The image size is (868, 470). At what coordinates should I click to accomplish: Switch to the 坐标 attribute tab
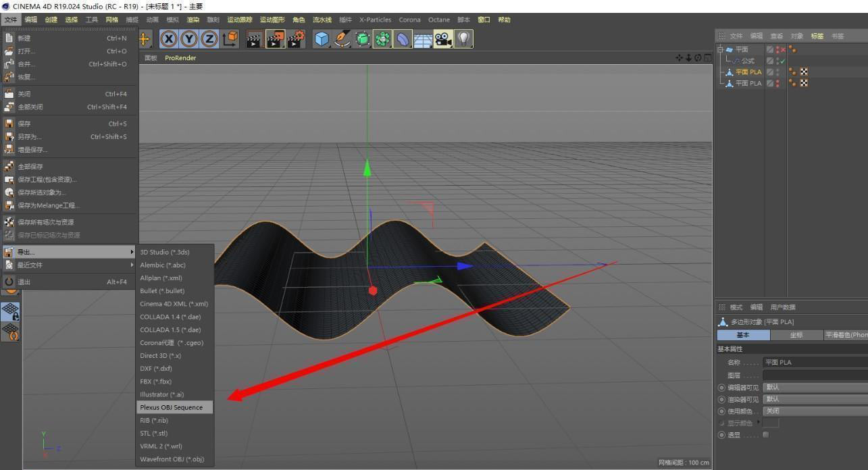[796, 335]
